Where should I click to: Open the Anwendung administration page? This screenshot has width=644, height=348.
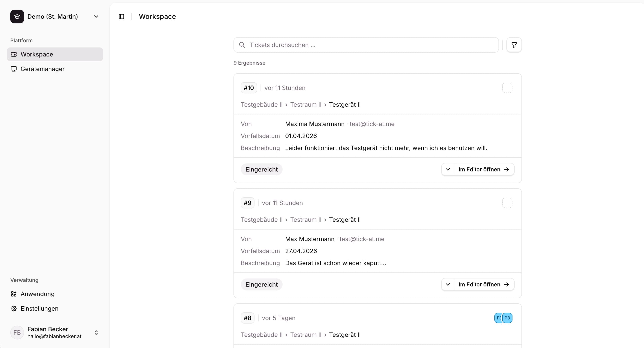[38, 294]
